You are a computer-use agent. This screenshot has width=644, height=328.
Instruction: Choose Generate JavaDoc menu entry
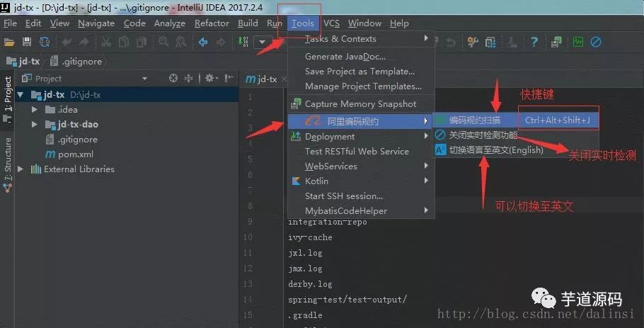pos(361,57)
